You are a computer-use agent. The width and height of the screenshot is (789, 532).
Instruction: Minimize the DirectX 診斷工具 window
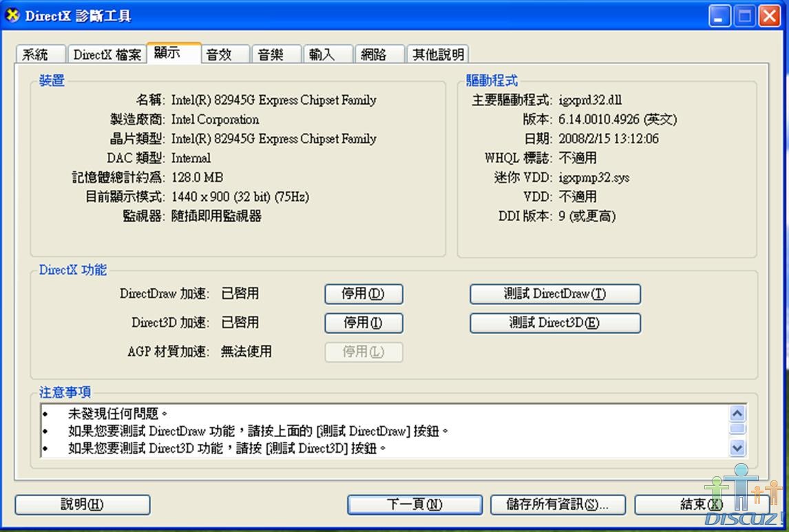[x=719, y=16]
